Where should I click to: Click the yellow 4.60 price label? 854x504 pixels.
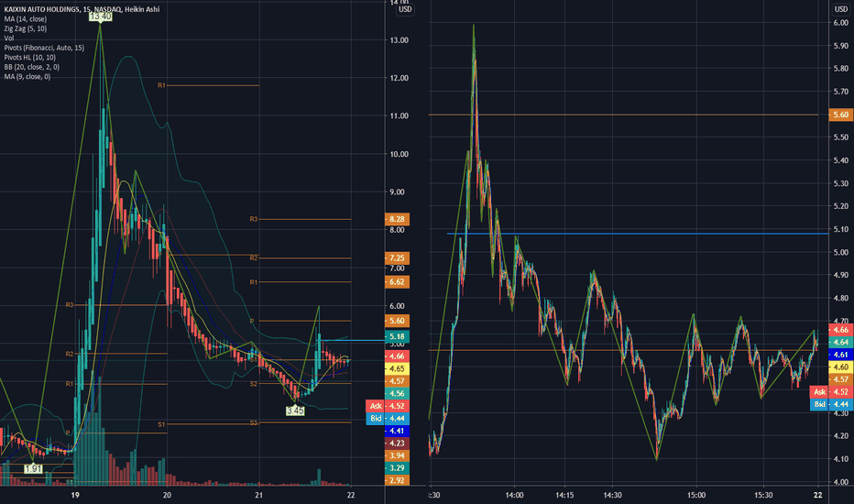[840, 367]
